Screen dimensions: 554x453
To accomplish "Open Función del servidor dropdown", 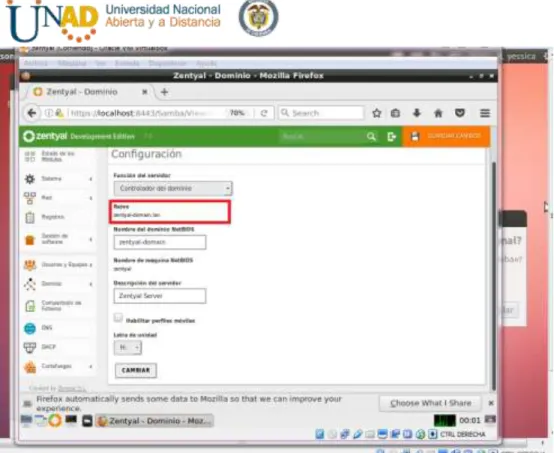I will click(x=173, y=188).
